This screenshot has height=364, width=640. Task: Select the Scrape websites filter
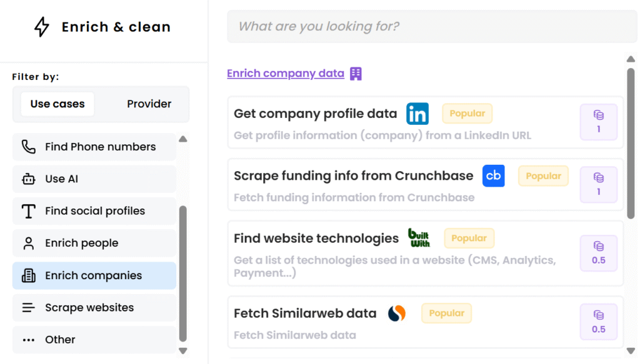(x=94, y=308)
